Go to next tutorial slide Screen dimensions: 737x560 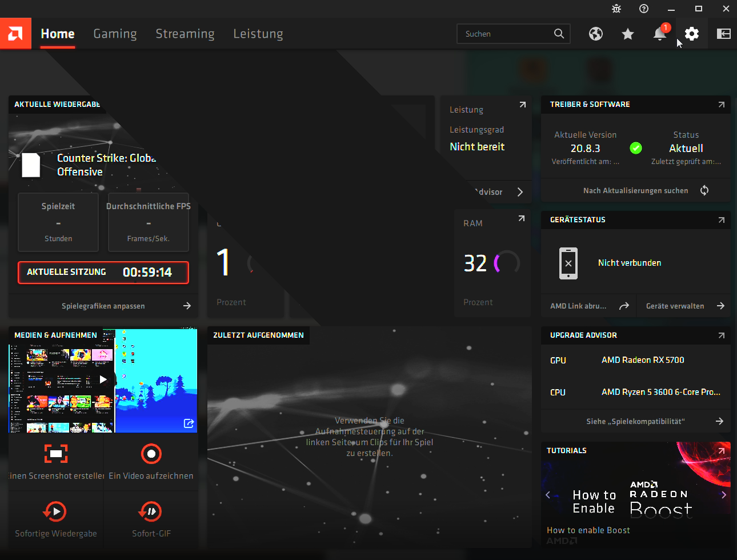[x=723, y=495]
